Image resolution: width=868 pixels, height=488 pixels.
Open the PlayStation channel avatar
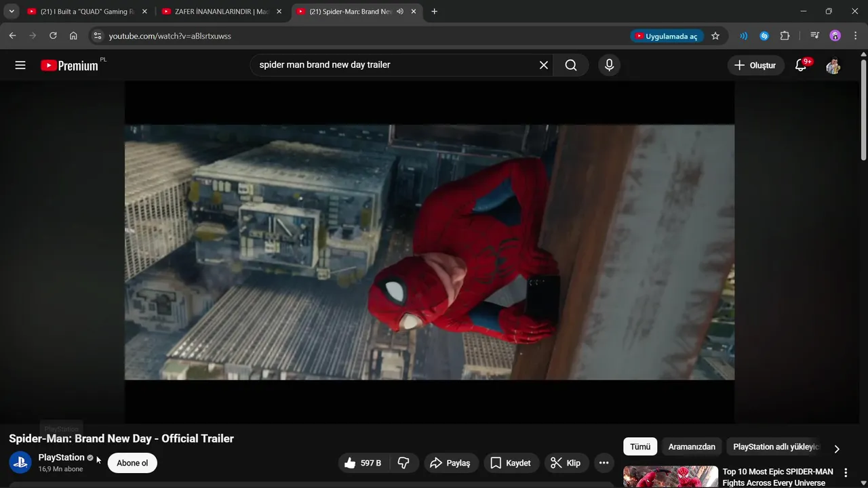[x=20, y=462]
